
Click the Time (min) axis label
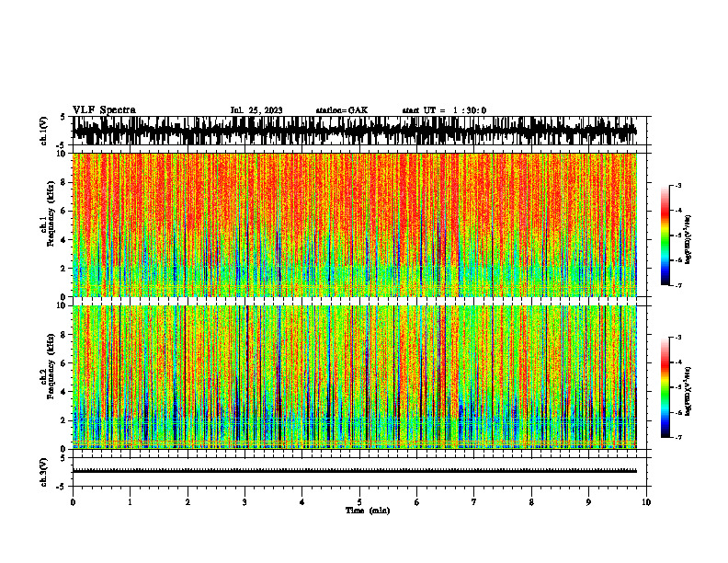tap(368, 511)
